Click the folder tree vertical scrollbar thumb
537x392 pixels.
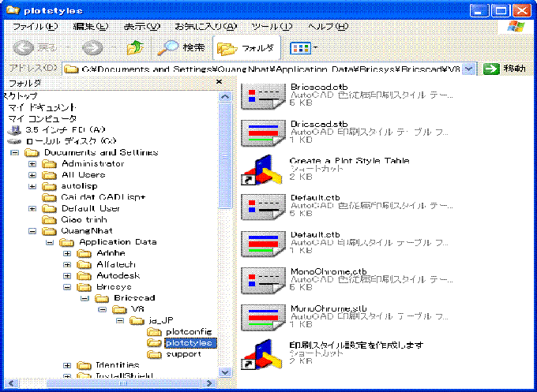(x=225, y=155)
